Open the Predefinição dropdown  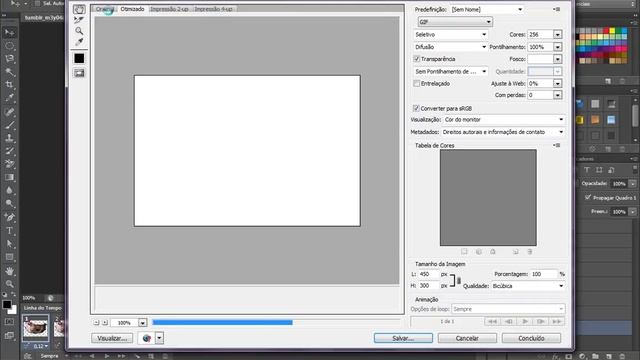click(x=487, y=9)
